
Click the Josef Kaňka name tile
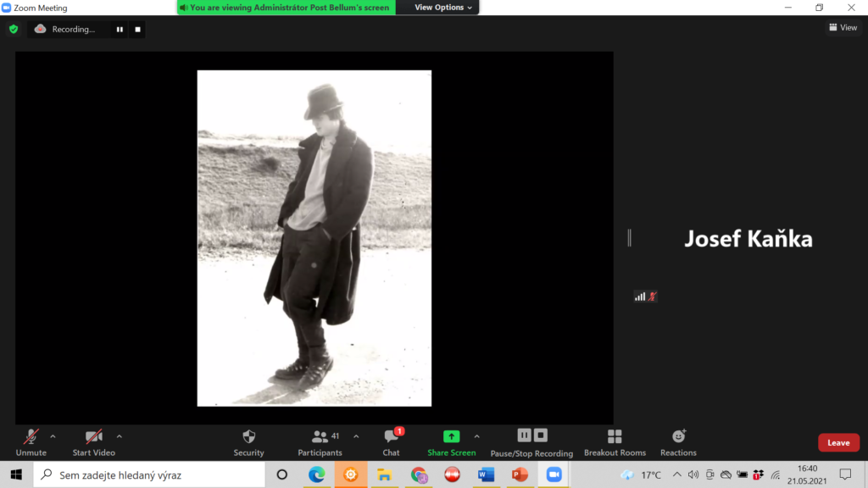(x=748, y=238)
